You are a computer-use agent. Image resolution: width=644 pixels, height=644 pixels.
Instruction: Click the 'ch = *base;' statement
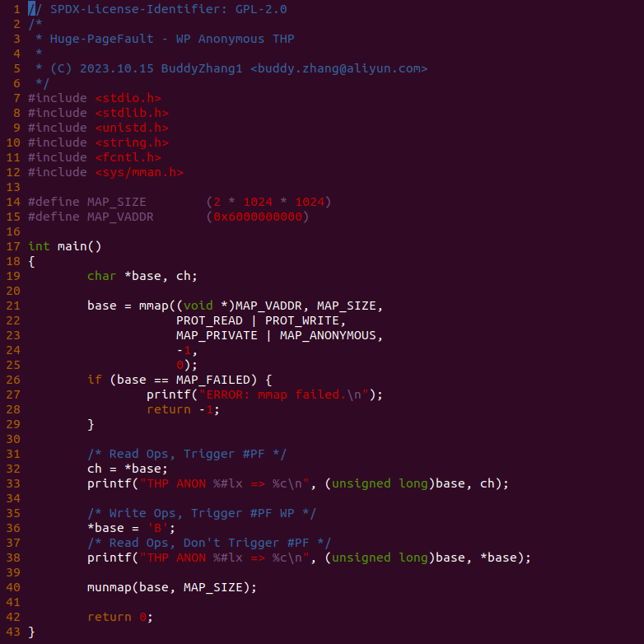tap(128, 469)
